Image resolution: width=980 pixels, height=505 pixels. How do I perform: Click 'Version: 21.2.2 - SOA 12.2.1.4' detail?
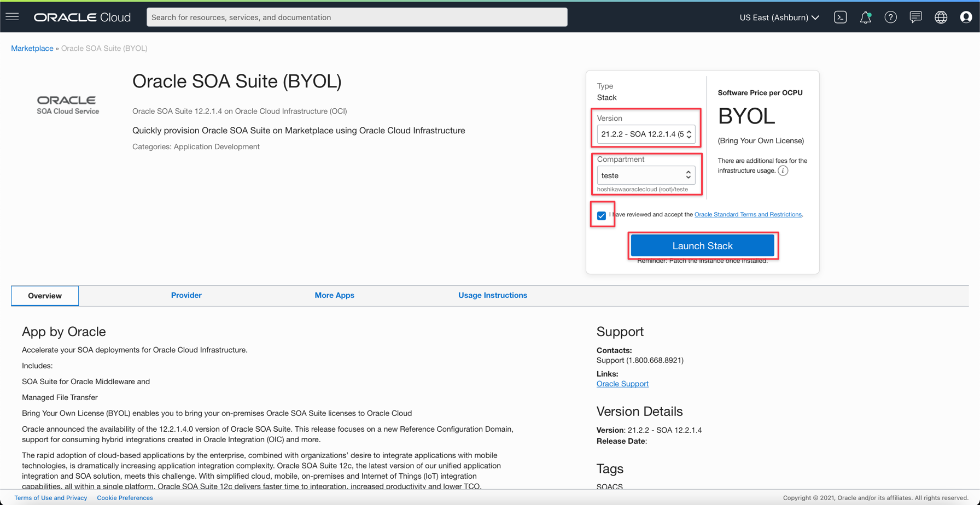click(649, 430)
